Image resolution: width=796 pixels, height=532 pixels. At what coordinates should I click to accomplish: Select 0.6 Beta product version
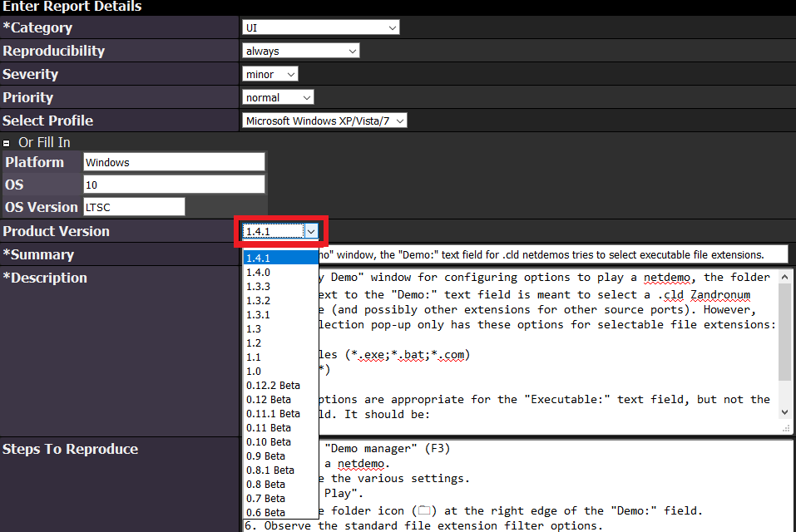coord(265,512)
